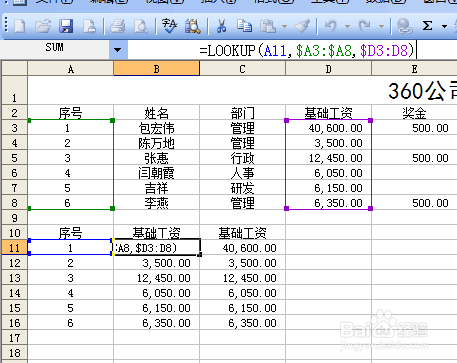The height and width of the screenshot is (363, 457).
Task: Select row 1 header
Action: pos(14,91)
